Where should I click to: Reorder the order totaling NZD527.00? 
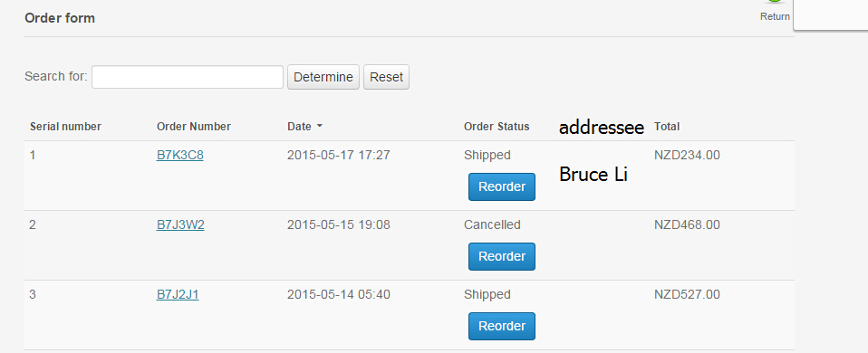[502, 327]
